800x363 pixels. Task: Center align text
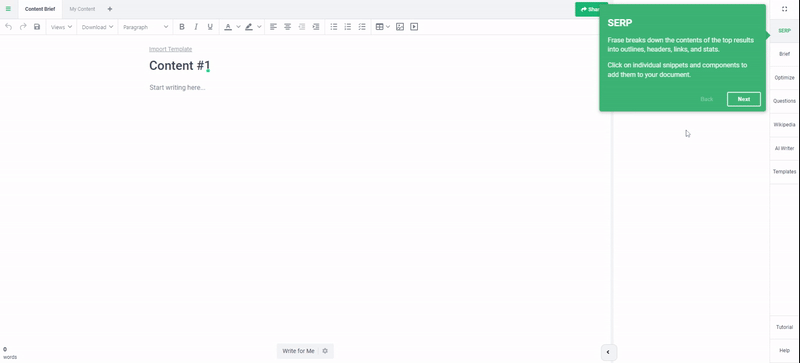coord(288,27)
